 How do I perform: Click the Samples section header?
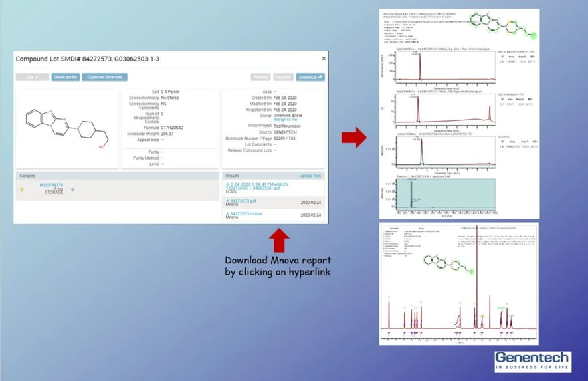[117, 176]
